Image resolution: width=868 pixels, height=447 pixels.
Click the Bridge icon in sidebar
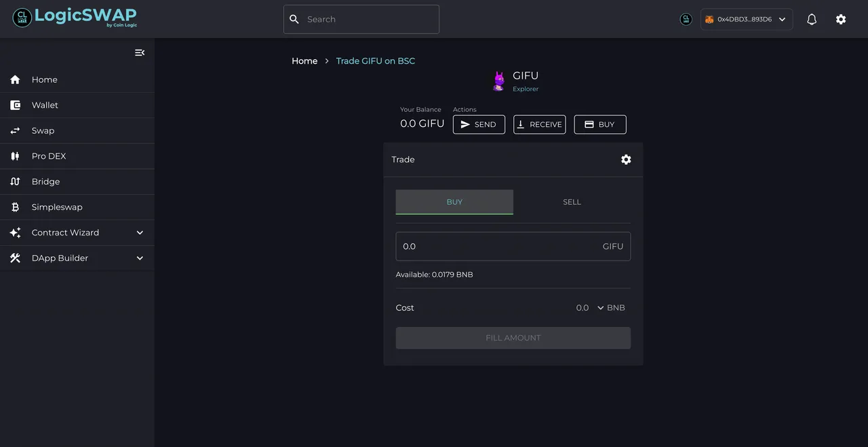click(x=15, y=181)
